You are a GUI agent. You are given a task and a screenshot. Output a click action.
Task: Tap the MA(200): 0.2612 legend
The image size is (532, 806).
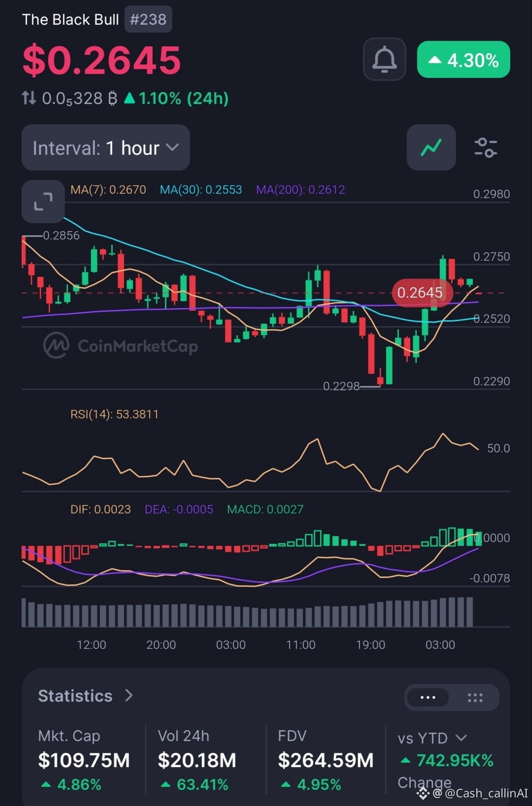tap(300, 190)
